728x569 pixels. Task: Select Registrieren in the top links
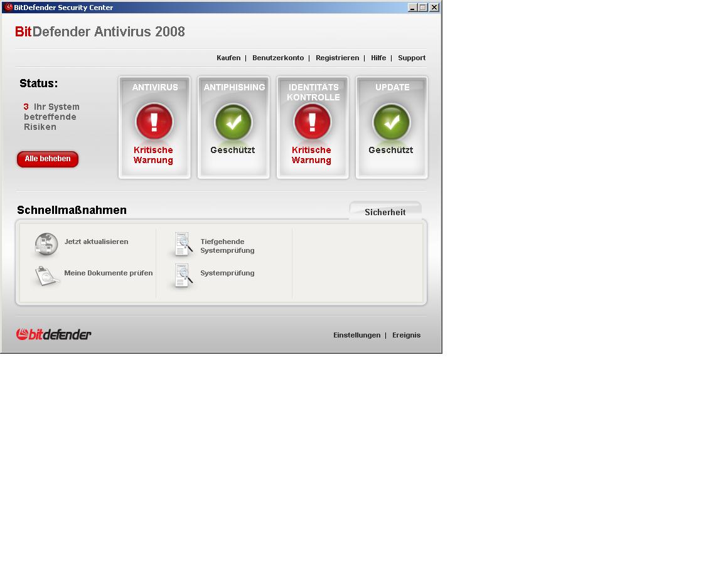(x=338, y=58)
